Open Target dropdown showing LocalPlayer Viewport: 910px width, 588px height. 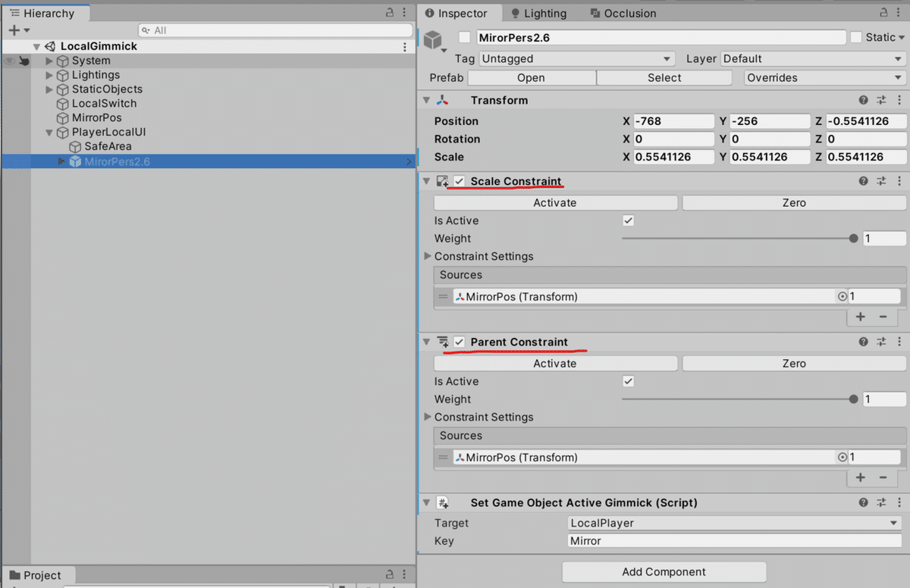pos(733,523)
